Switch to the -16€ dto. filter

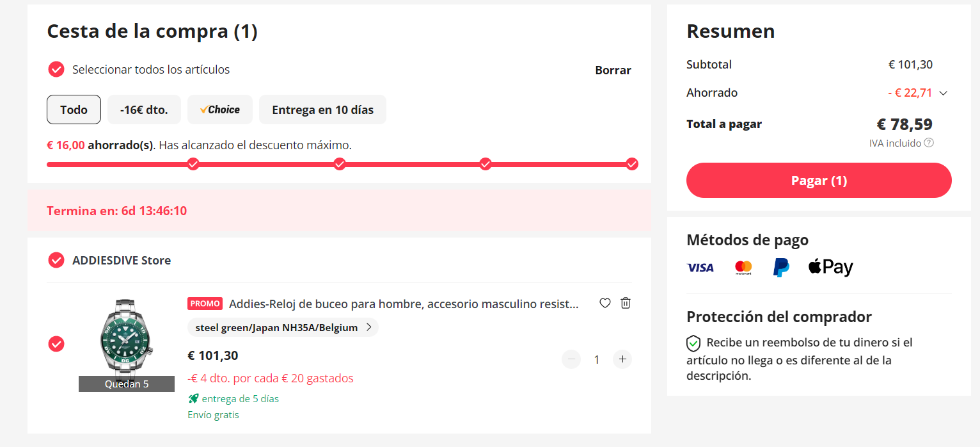[144, 110]
